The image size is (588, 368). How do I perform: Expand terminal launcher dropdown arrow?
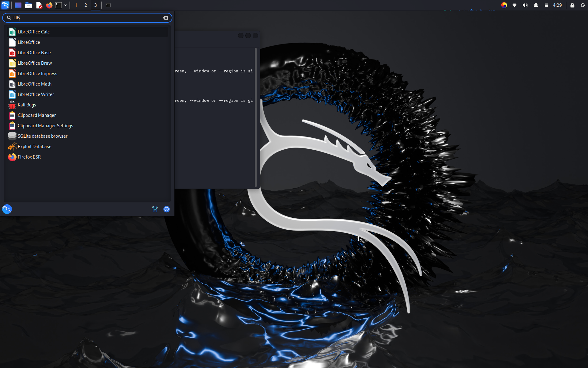66,5
